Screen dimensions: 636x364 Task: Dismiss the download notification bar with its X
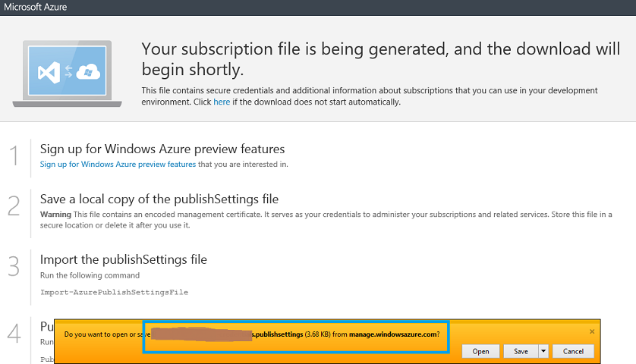pos(592,331)
